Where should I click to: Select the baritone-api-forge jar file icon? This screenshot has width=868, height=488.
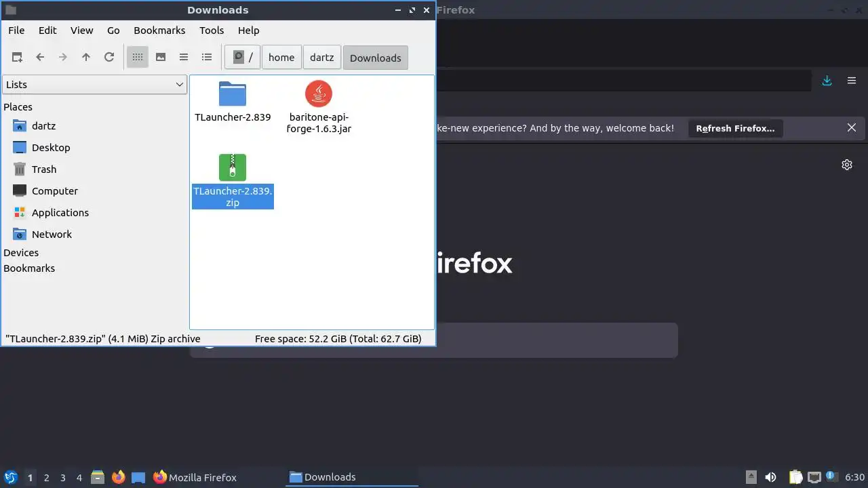(x=319, y=94)
